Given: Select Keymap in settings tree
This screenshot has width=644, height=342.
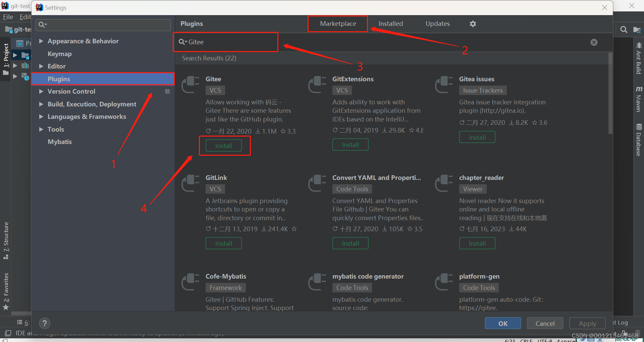Looking at the screenshot, I should click(60, 54).
